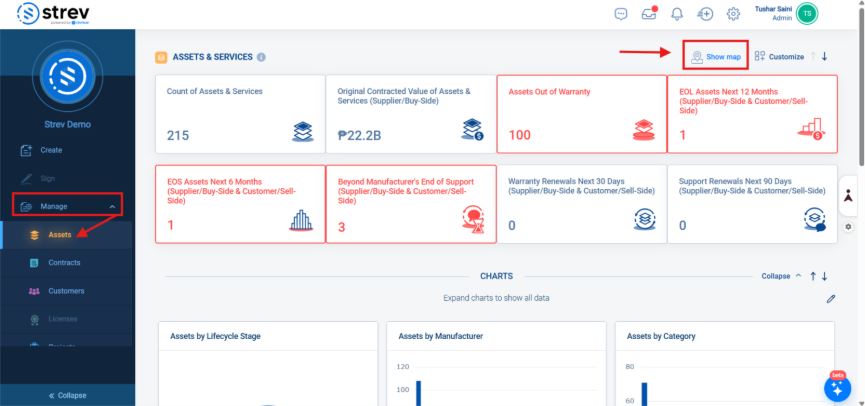Collapse the Charts section
Image resolution: width=865 pixels, height=406 pixels.
pos(782,276)
